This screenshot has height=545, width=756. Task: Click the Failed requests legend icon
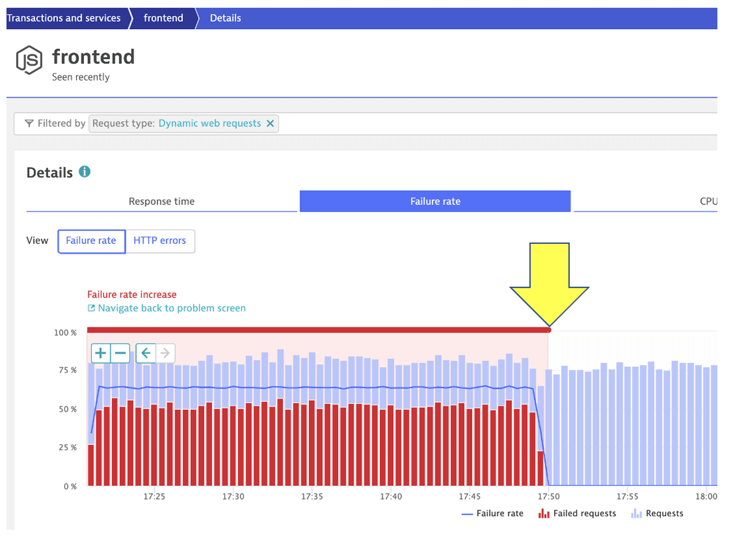point(544,513)
